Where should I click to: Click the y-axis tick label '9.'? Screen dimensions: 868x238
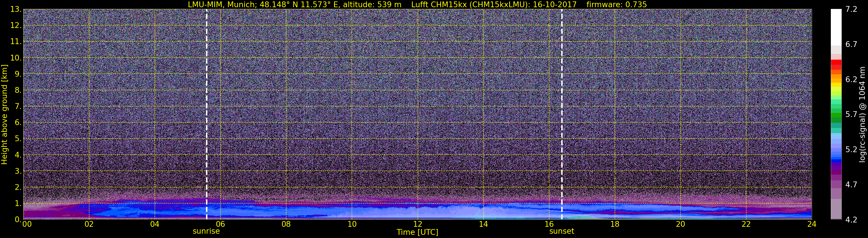point(18,74)
